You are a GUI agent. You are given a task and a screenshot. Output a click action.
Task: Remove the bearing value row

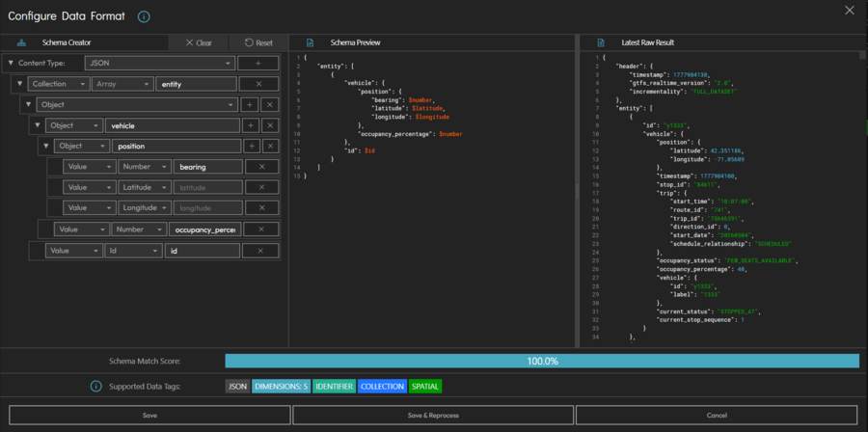click(261, 167)
